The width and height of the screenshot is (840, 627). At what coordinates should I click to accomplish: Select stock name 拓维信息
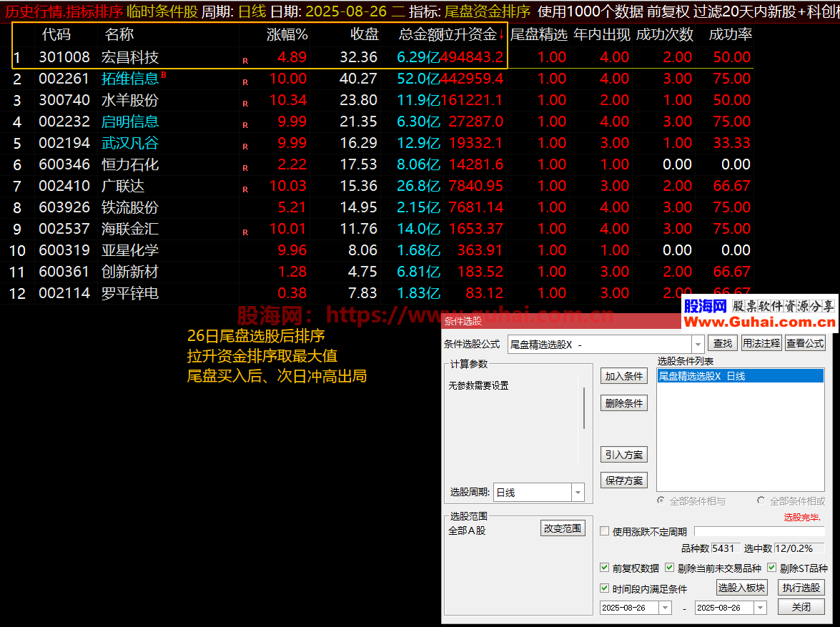(130, 78)
